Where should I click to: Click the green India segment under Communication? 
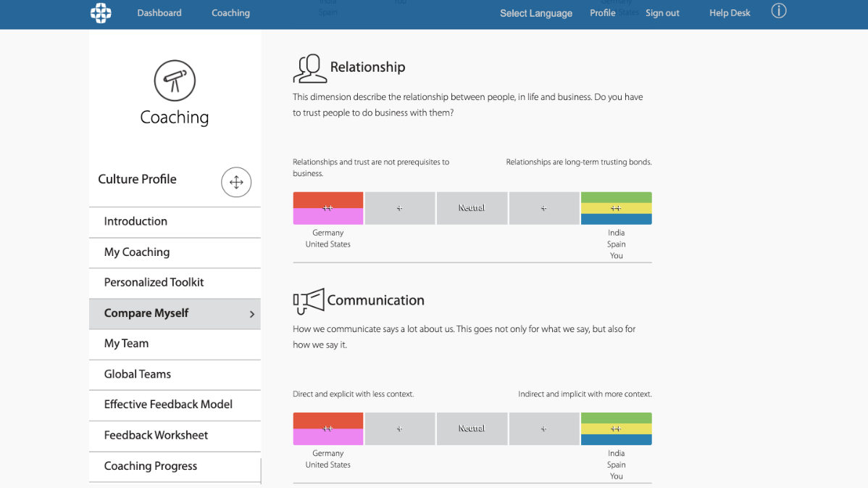[x=616, y=417]
